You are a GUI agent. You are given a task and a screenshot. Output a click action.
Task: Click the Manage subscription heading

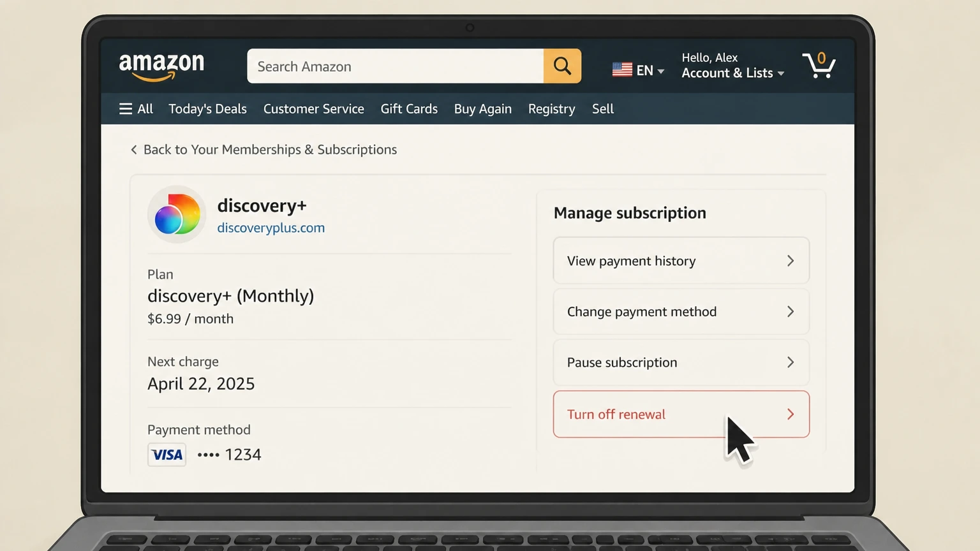tap(630, 213)
